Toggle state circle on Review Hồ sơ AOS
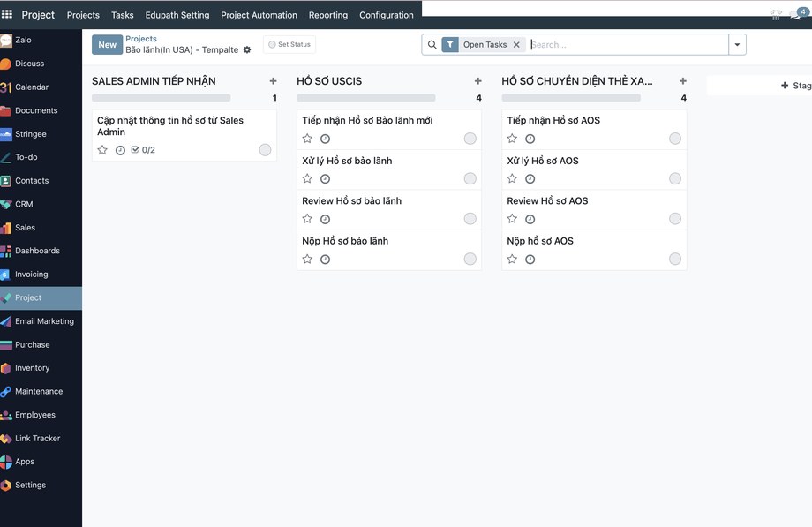Screen dimensions: 812x527 tap(675, 219)
